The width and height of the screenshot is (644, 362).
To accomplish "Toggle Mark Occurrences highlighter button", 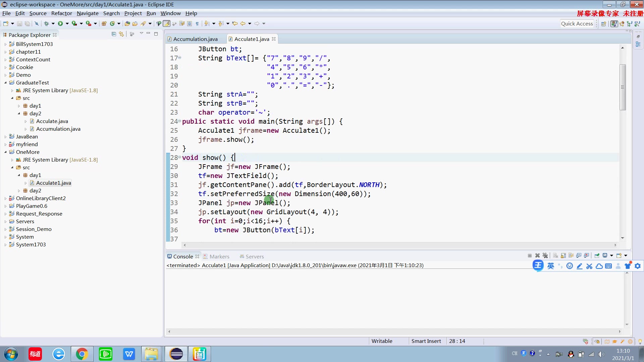I will tap(166, 23).
